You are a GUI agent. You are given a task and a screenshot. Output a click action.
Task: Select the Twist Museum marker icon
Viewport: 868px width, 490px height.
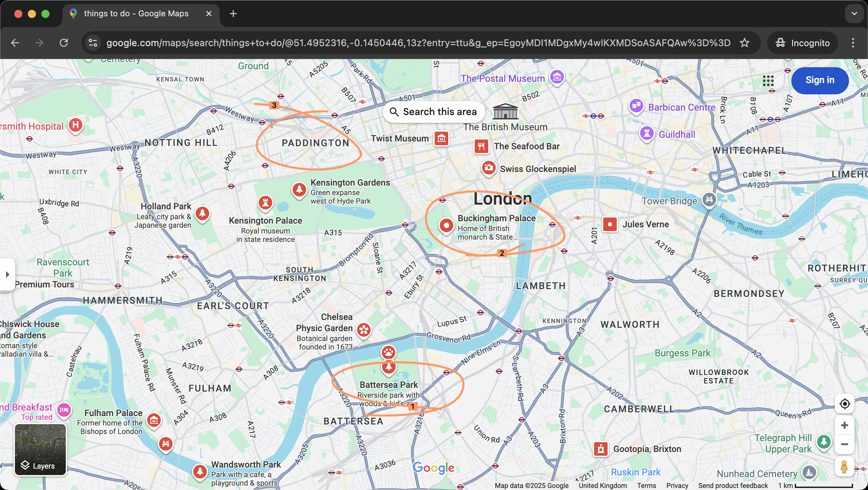(x=441, y=138)
